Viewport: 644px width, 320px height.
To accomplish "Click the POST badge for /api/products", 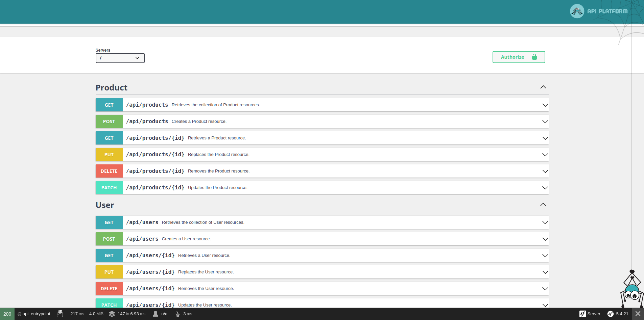I will tap(109, 122).
